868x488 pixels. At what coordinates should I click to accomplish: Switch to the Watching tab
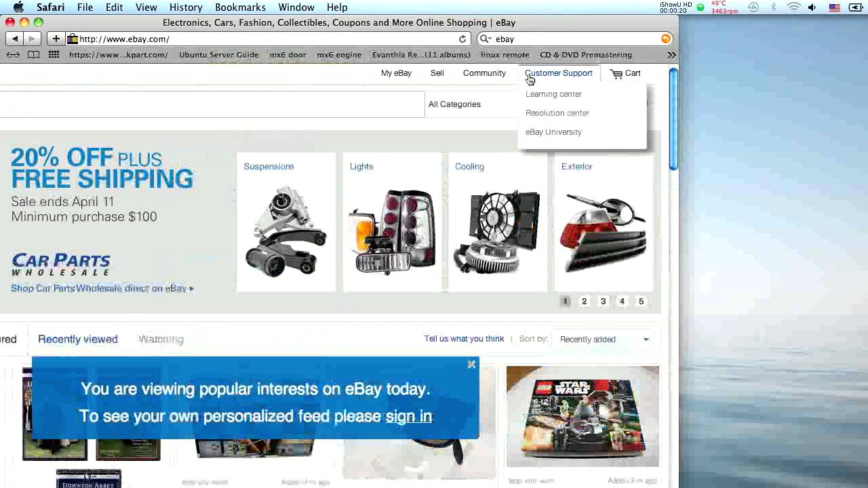(x=161, y=339)
